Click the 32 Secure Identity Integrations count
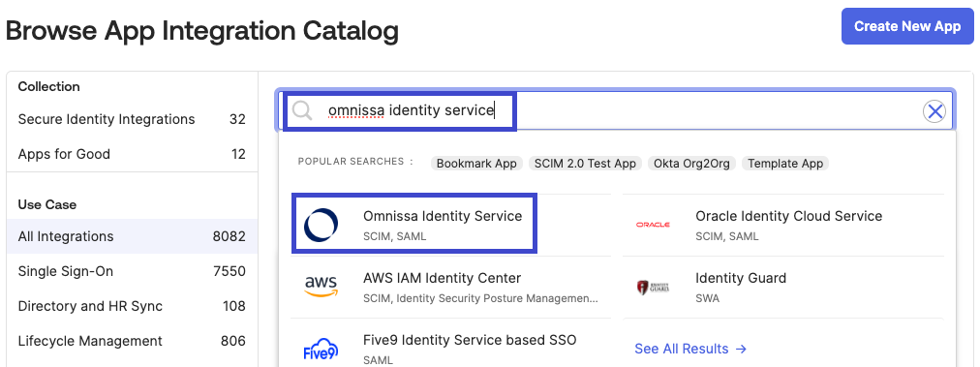Screen dimensions: 980x367 pos(237,119)
